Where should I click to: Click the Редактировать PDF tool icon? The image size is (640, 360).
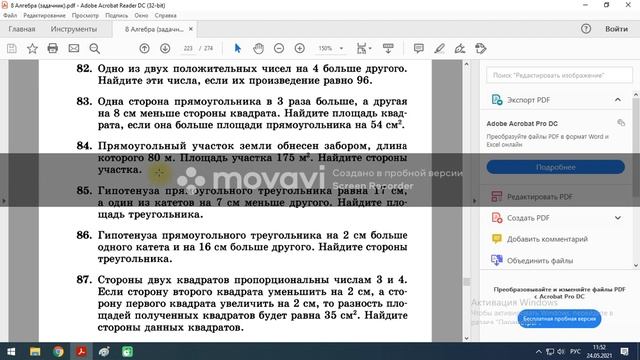coord(497,197)
